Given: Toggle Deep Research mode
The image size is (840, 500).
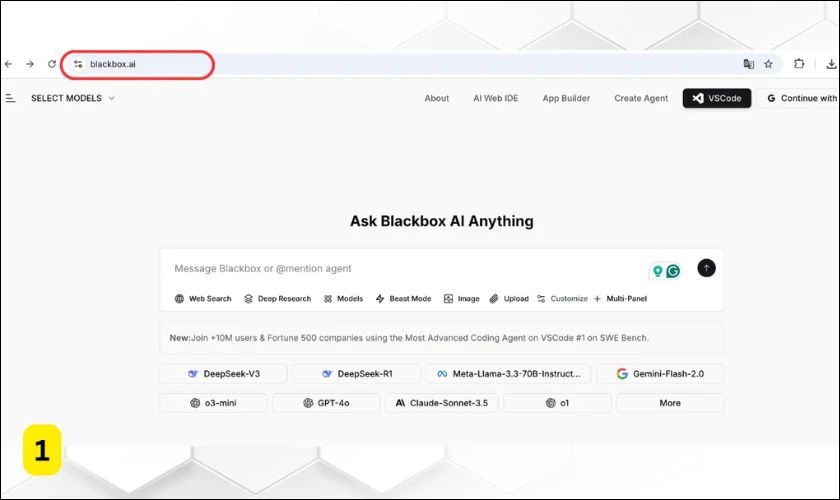Looking at the screenshot, I should click(x=278, y=298).
